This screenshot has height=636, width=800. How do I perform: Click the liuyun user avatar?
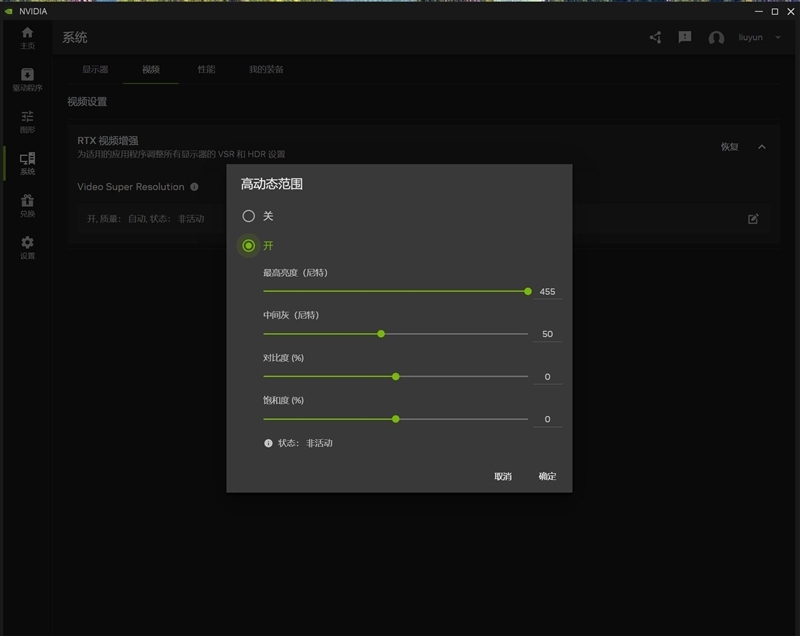[716, 37]
